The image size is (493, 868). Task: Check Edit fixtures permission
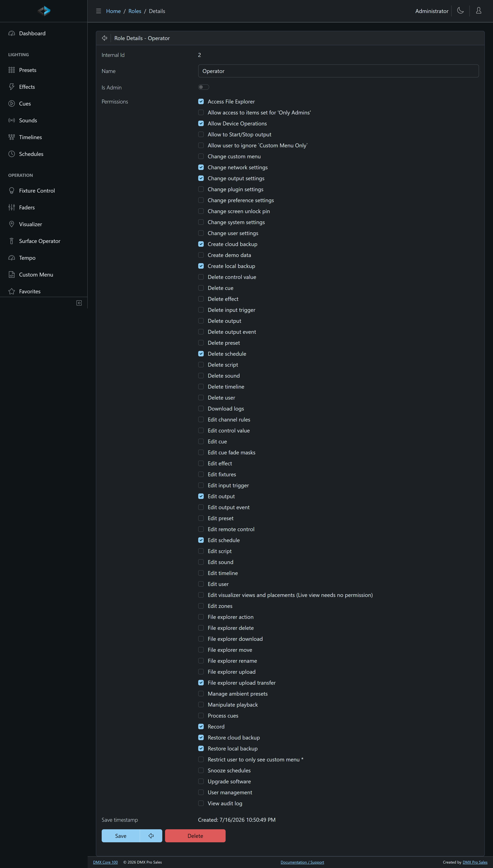point(201,474)
